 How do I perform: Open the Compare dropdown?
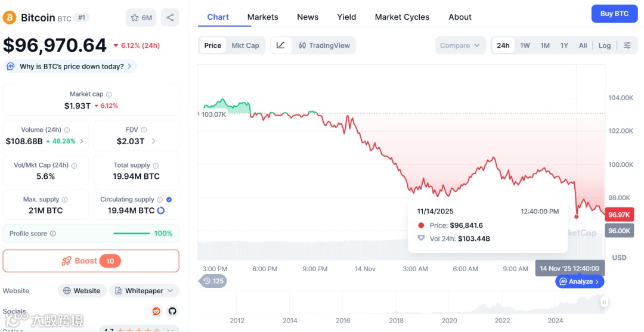[x=460, y=45]
